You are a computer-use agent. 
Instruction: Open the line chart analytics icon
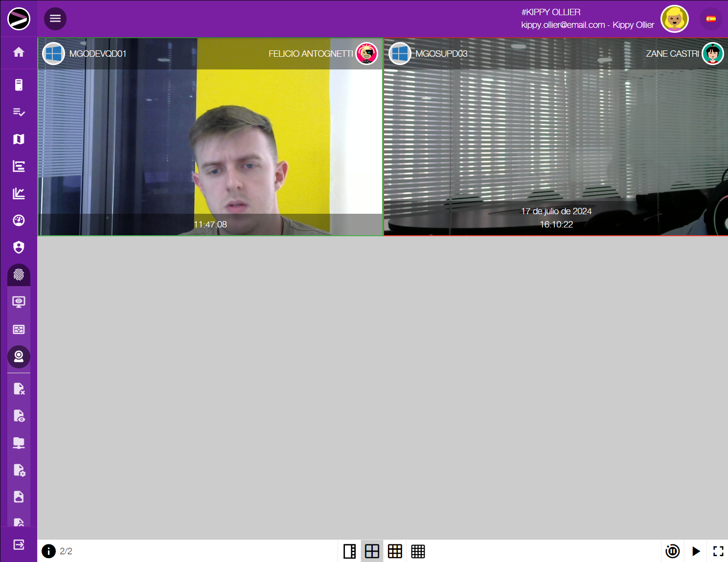click(x=19, y=194)
